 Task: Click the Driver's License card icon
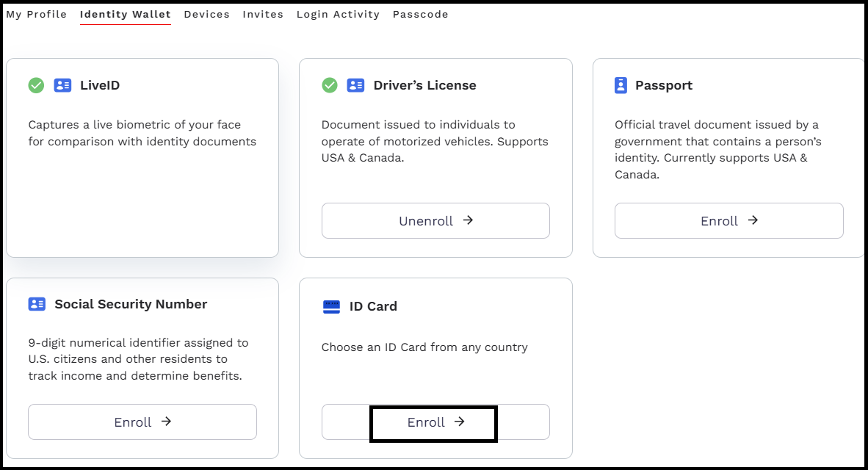[x=355, y=85]
